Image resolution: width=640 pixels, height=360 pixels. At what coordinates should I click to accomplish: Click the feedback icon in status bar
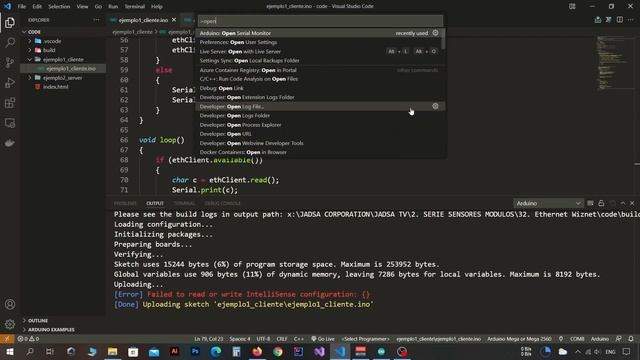point(619,339)
